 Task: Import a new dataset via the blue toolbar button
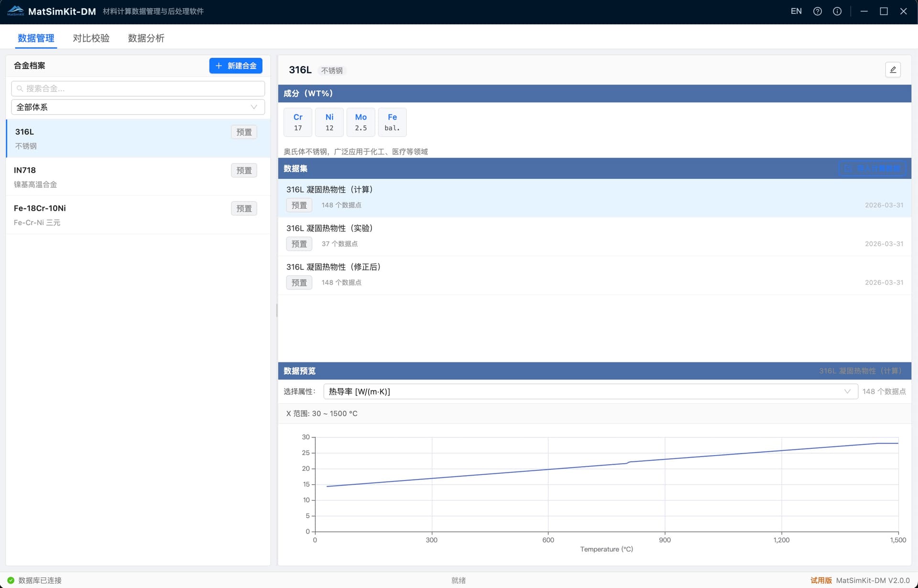[x=873, y=168]
